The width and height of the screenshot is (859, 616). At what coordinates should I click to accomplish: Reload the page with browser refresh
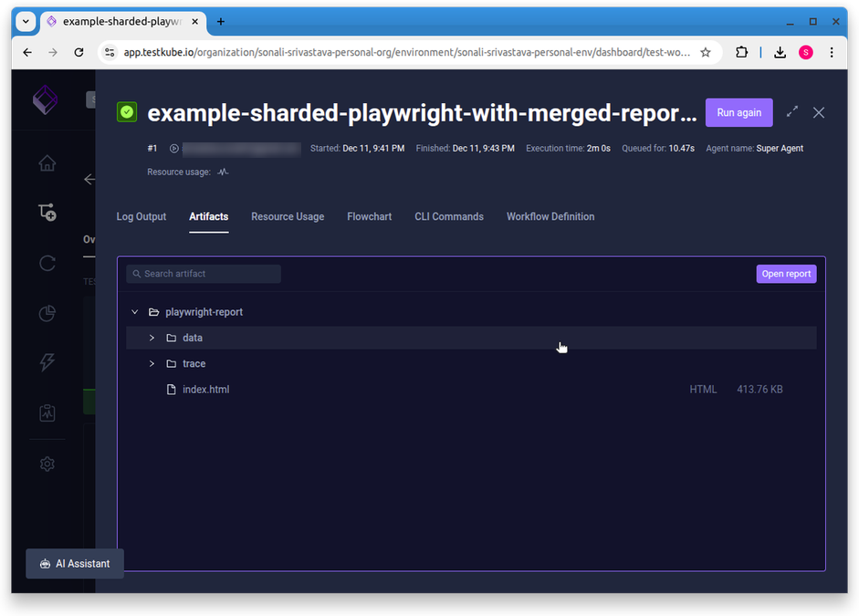point(79,52)
